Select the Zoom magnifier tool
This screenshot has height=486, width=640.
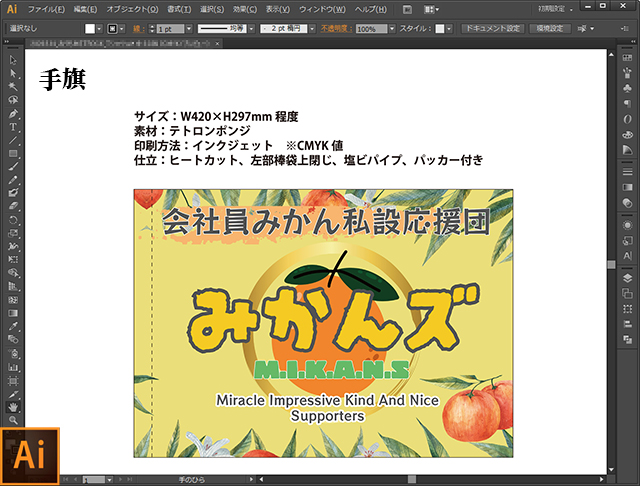[x=13, y=419]
